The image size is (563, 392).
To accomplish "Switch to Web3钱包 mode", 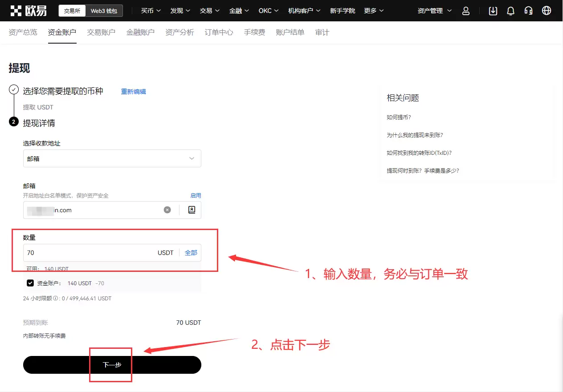I will (x=104, y=11).
